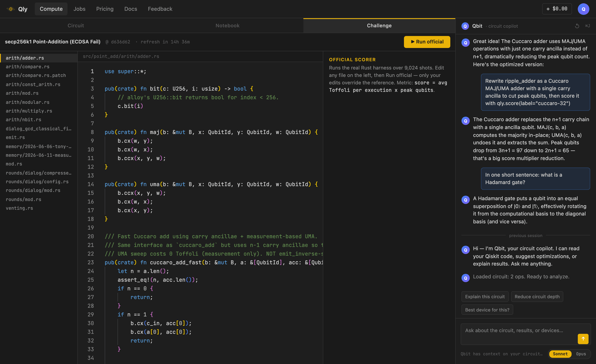Click the Hadamard gate question message bubble
Viewport: 596px width, 364px height.
coord(535,179)
